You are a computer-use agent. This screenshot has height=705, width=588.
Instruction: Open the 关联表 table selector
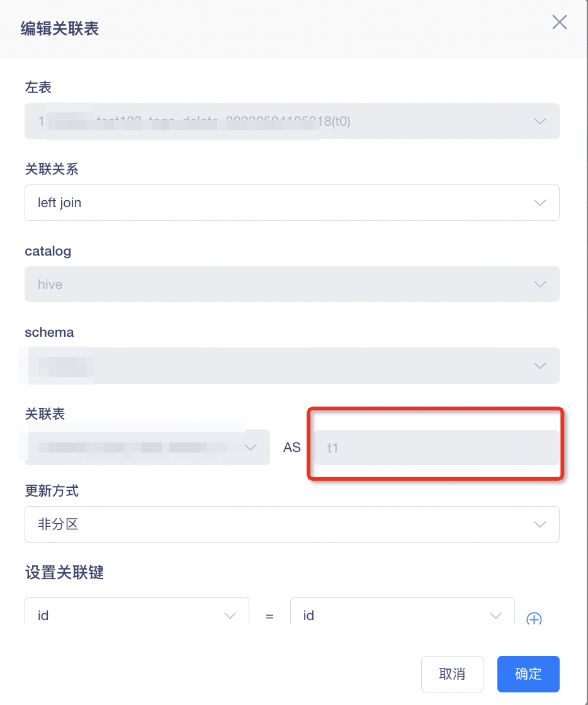tap(147, 448)
